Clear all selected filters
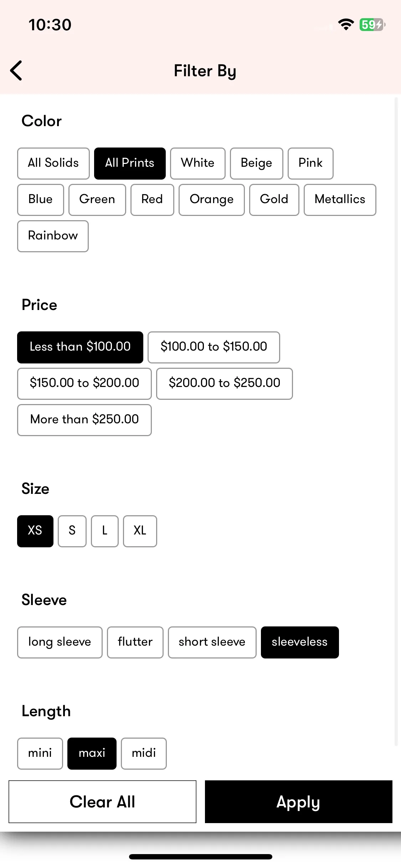The width and height of the screenshot is (401, 868). pos(103,802)
